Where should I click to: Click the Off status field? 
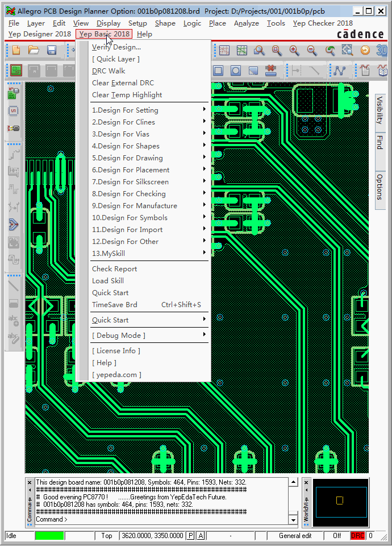pos(337,536)
